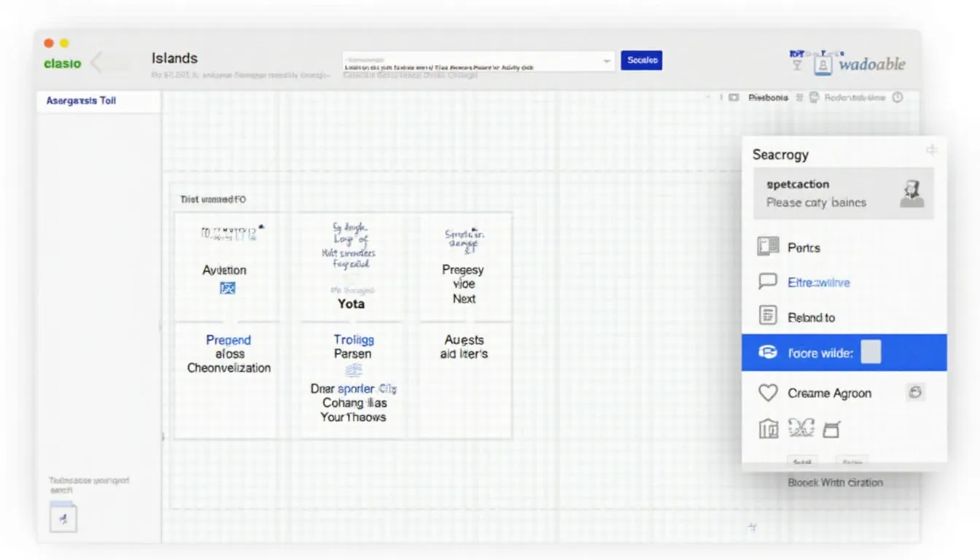Screen dimensions: 980x560
Task: Click the avatar portrait in spetcaction card
Action: tap(911, 194)
